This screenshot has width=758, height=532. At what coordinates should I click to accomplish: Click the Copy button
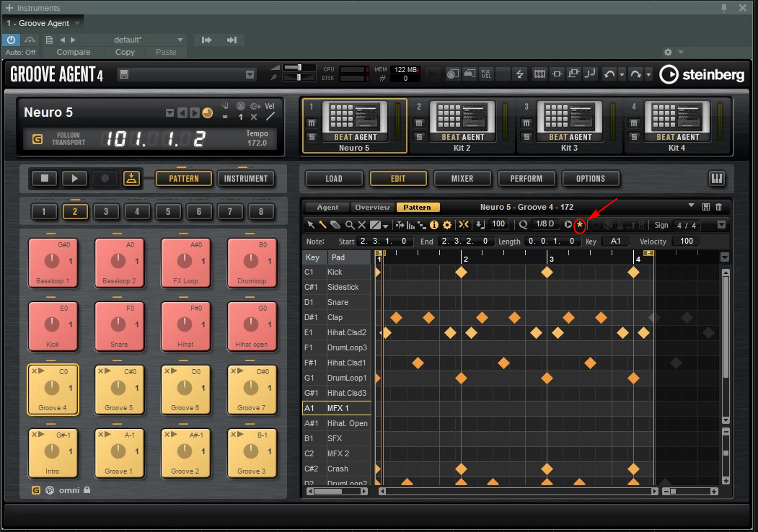point(125,52)
